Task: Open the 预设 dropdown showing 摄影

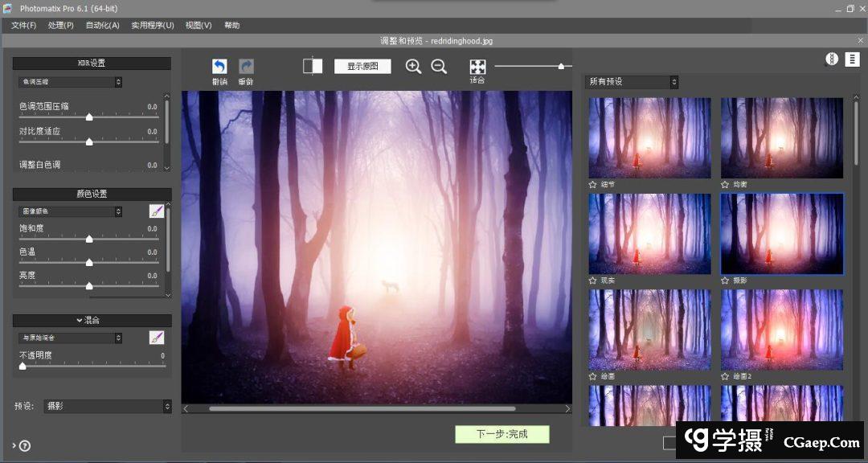Action: [107, 407]
